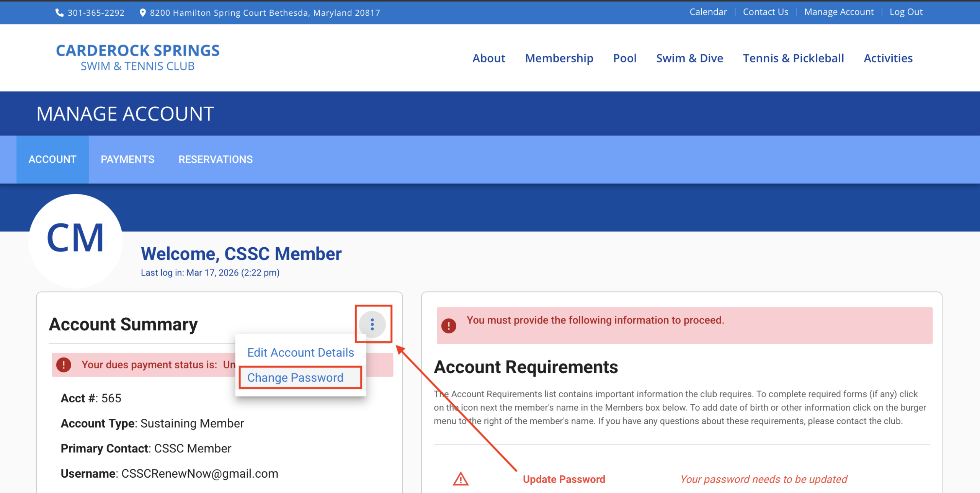Click 'Primary Contact: CSSC Member' line
Screen dimensions: 980x493
click(x=146, y=449)
